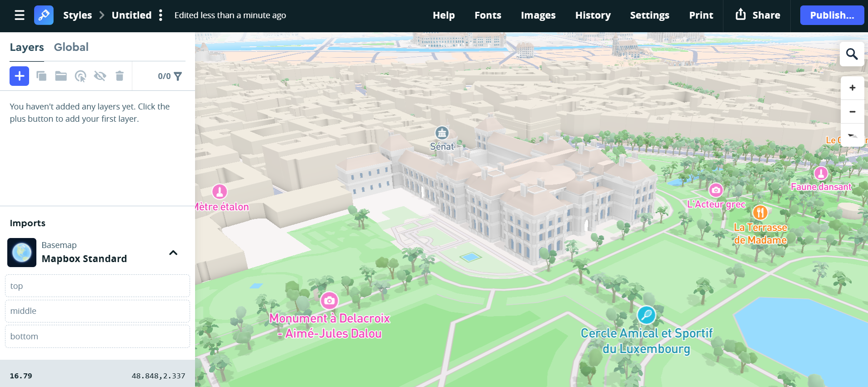The width and height of the screenshot is (868, 387).
Task: Click the Sénat landmark icon
Action: pos(442,133)
